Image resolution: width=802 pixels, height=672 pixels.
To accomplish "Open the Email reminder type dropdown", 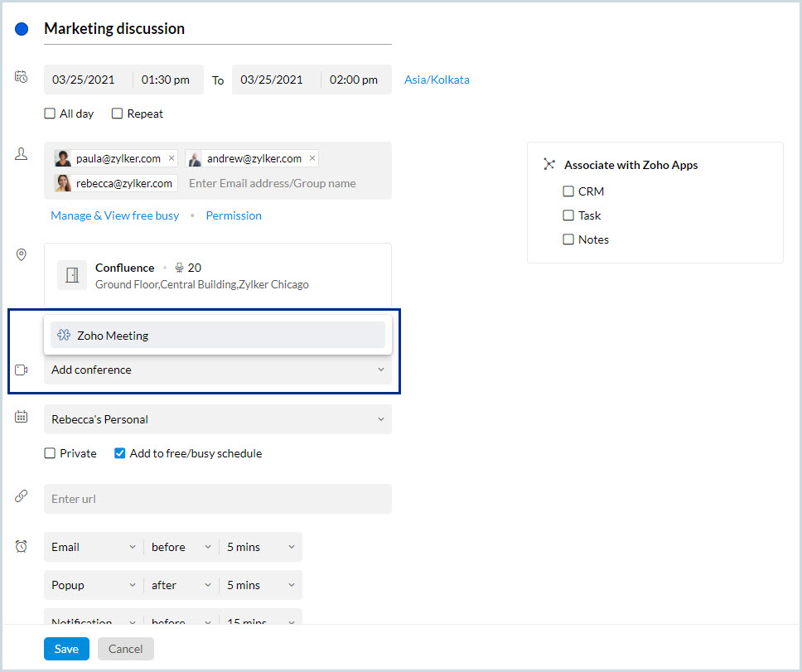I will click(93, 547).
